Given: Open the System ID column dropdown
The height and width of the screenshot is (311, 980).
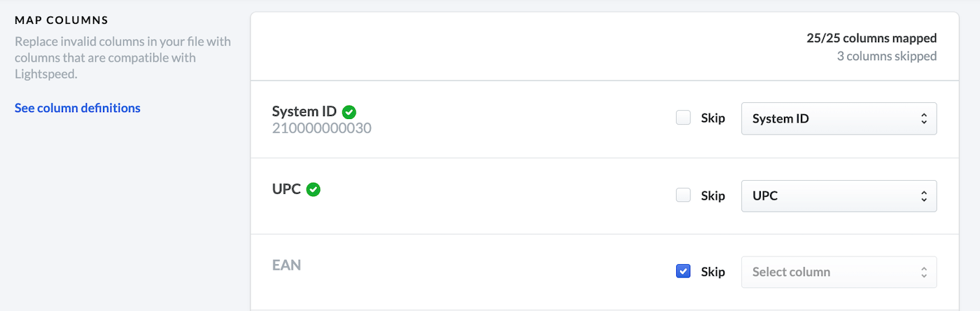Looking at the screenshot, I should 839,119.
